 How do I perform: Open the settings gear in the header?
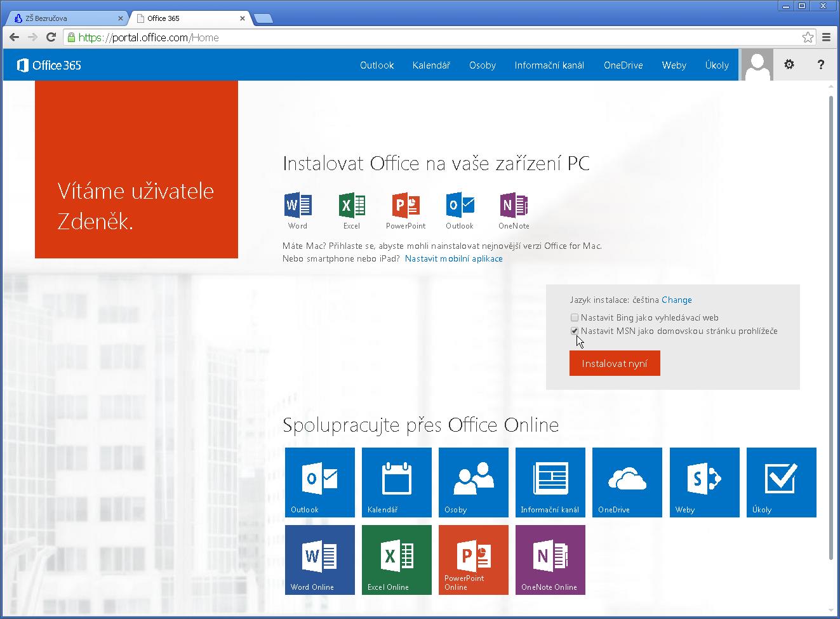point(789,65)
